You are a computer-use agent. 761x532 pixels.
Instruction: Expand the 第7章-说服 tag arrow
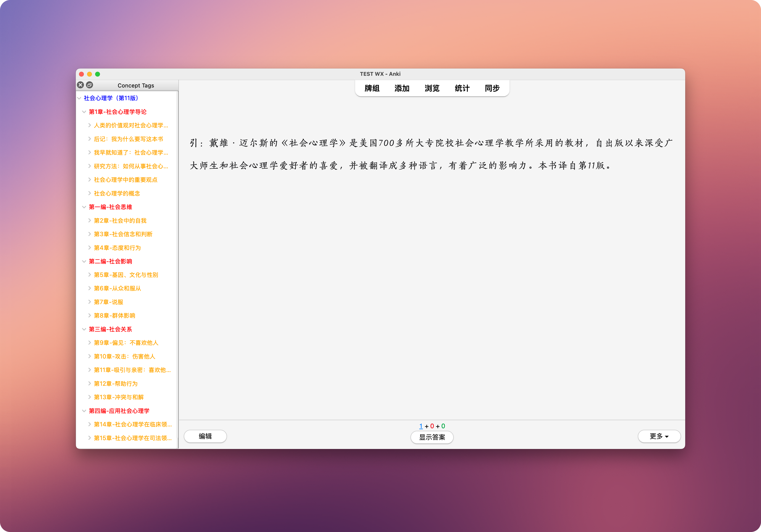pos(89,302)
